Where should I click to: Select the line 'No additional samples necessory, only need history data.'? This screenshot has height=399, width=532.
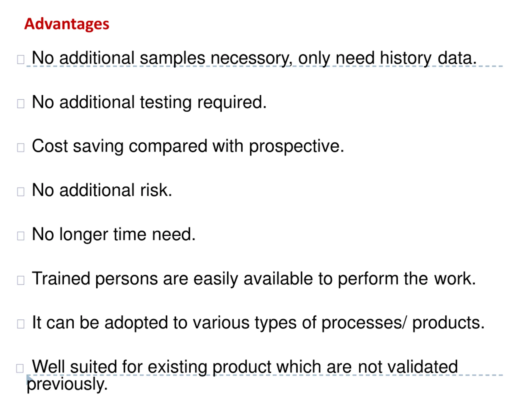coord(254,59)
